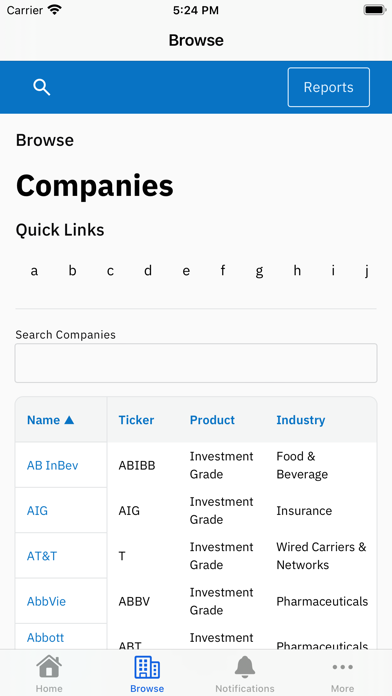Tap the Reports button

coord(329,87)
